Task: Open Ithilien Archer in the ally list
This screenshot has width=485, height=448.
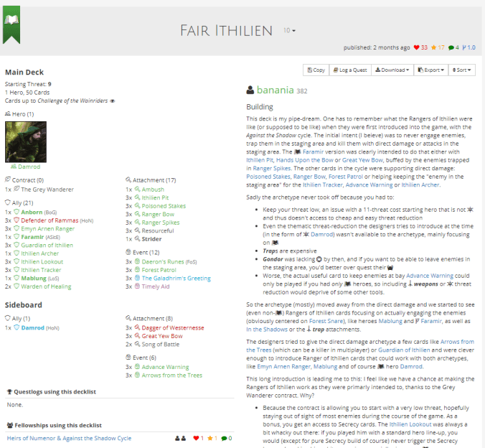Action: pyautogui.click(x=40, y=253)
